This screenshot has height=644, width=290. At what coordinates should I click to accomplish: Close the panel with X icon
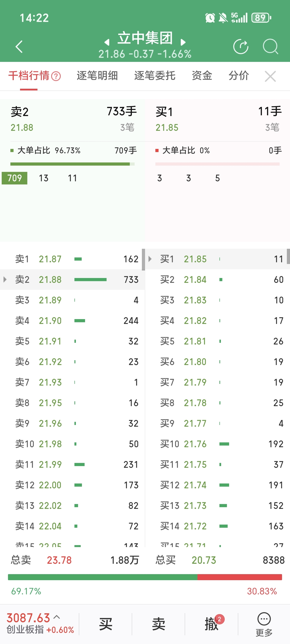pyautogui.click(x=270, y=76)
